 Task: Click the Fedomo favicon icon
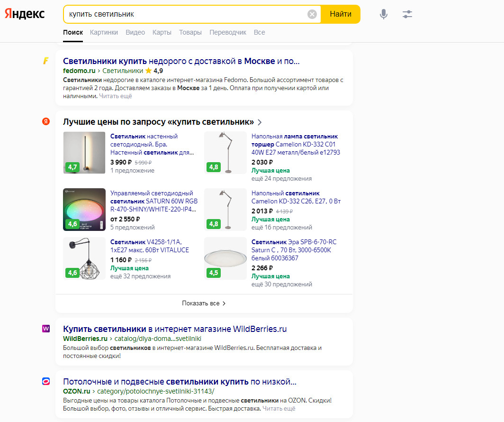[x=46, y=61]
